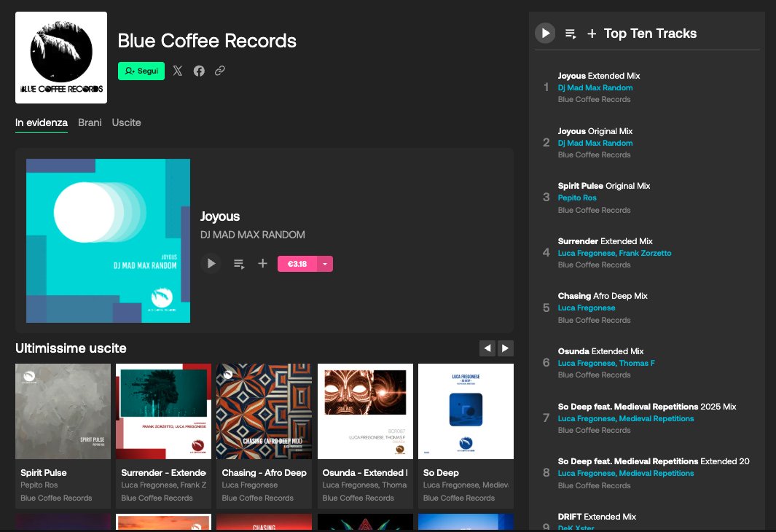Open the Uscite tab
776x532 pixels.
pyautogui.click(x=126, y=122)
